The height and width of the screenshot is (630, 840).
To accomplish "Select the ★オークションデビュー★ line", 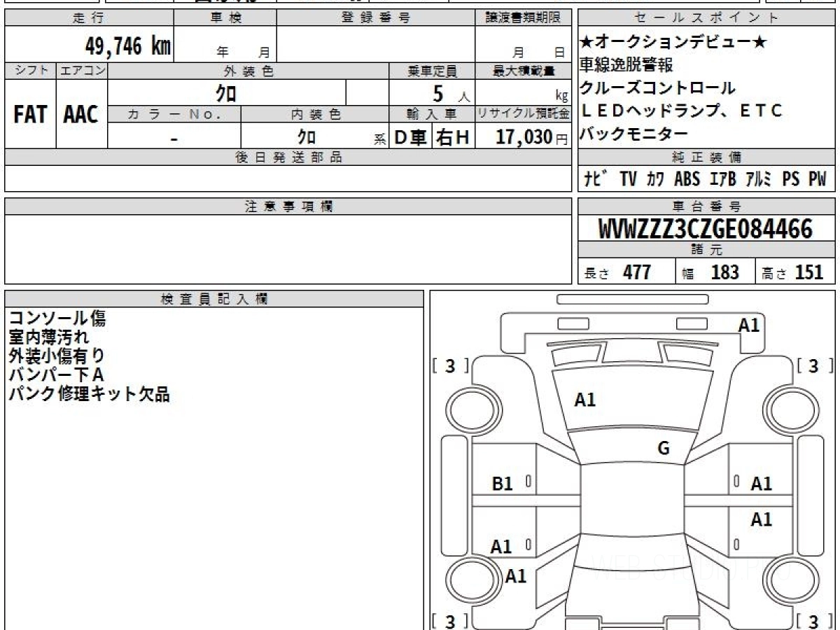I will click(x=673, y=43).
